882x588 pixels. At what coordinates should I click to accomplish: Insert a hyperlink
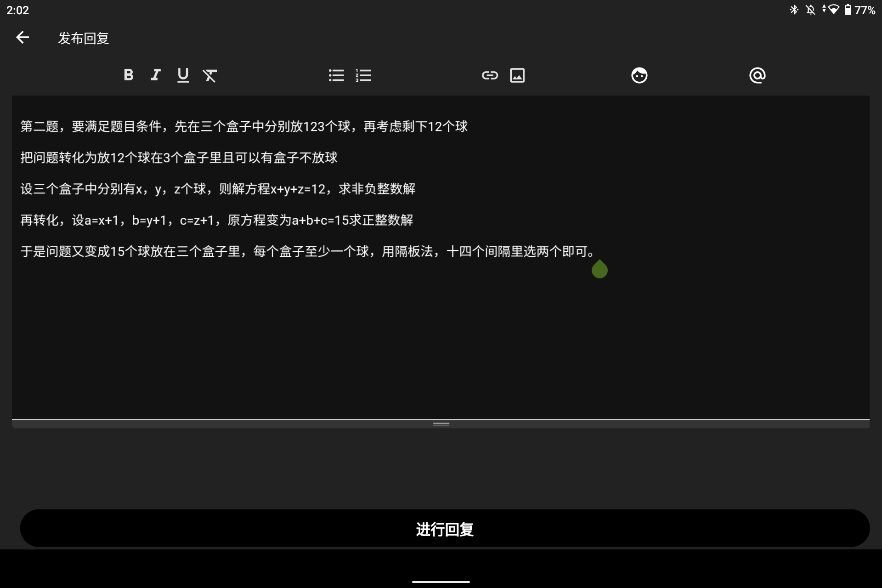490,75
